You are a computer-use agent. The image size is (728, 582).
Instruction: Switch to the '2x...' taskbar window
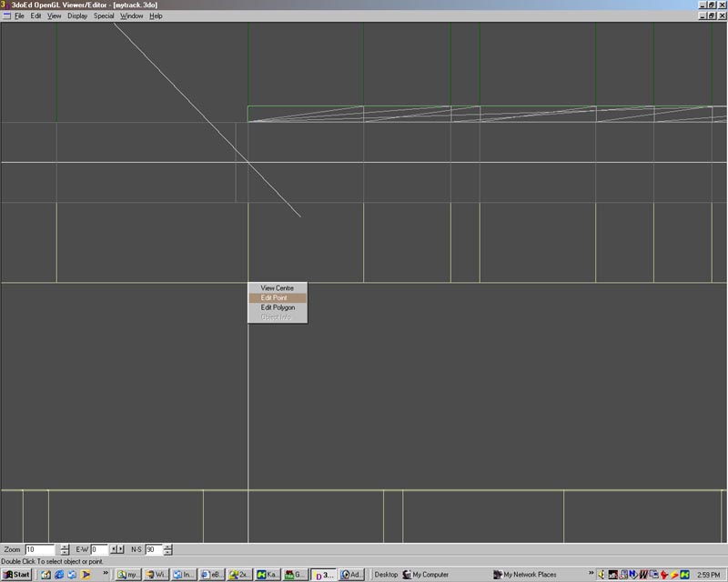[x=239, y=575]
